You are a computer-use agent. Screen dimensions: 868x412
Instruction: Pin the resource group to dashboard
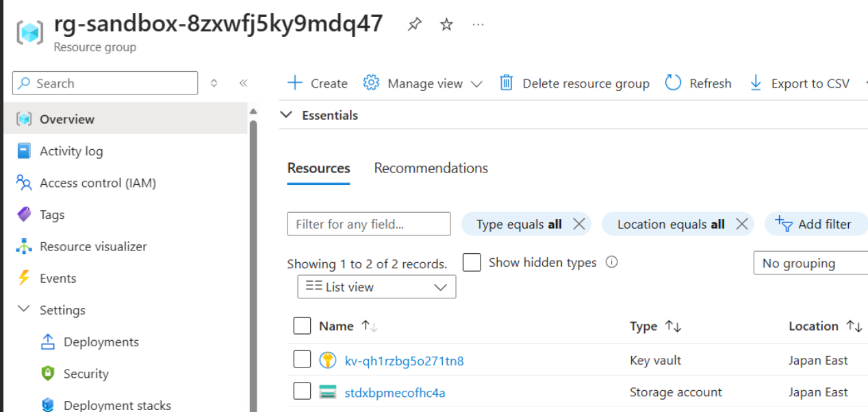(414, 25)
